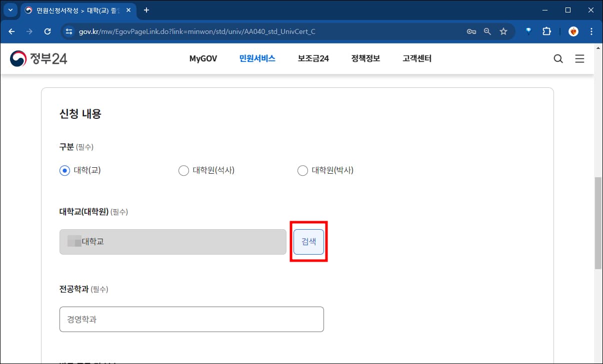Click the Chrome profile avatar icon
The image size is (603, 364).
573,31
